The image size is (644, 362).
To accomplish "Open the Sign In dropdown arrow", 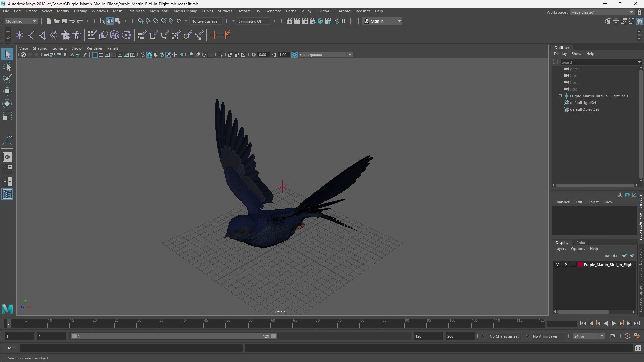I will [x=399, y=21].
